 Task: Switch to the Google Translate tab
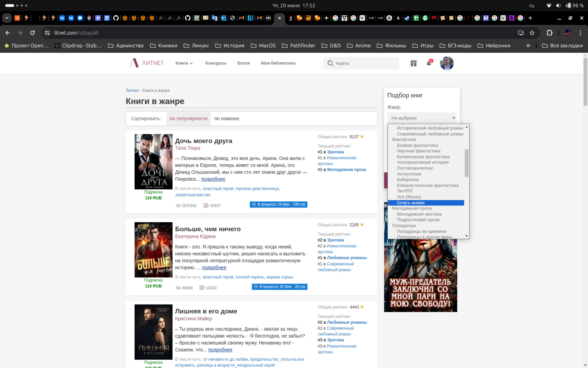pyautogui.click(x=215, y=18)
